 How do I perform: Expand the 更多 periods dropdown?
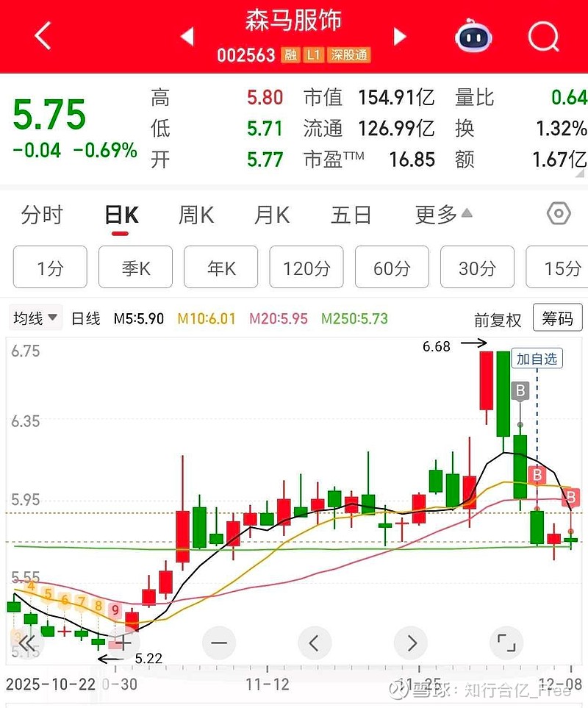443,215
